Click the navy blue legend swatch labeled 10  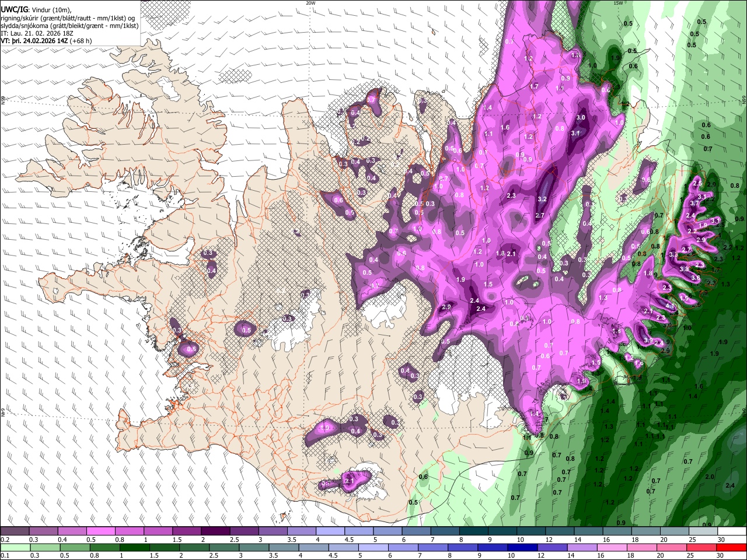tap(522, 547)
